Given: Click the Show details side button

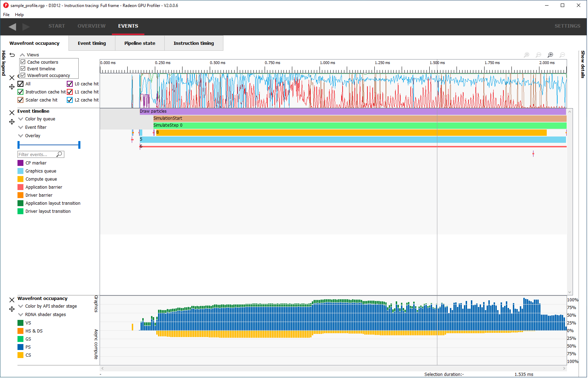Looking at the screenshot, I should [x=583, y=64].
